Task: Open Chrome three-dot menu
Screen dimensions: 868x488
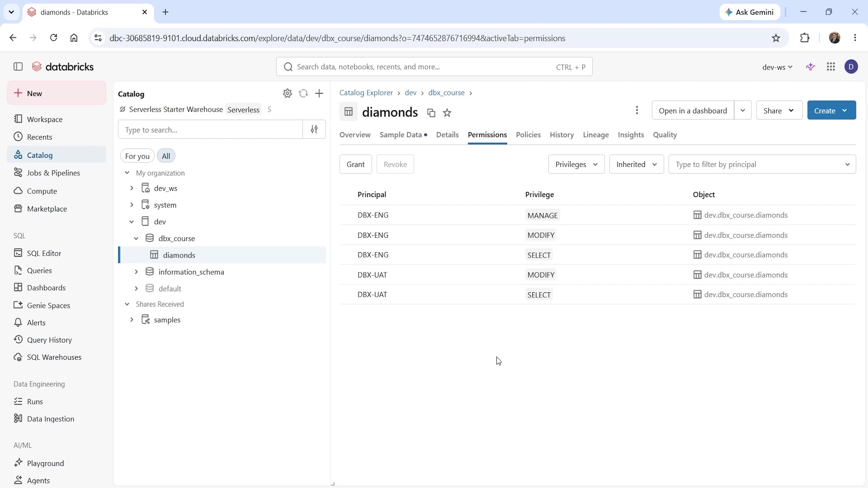Action: coord(855,38)
